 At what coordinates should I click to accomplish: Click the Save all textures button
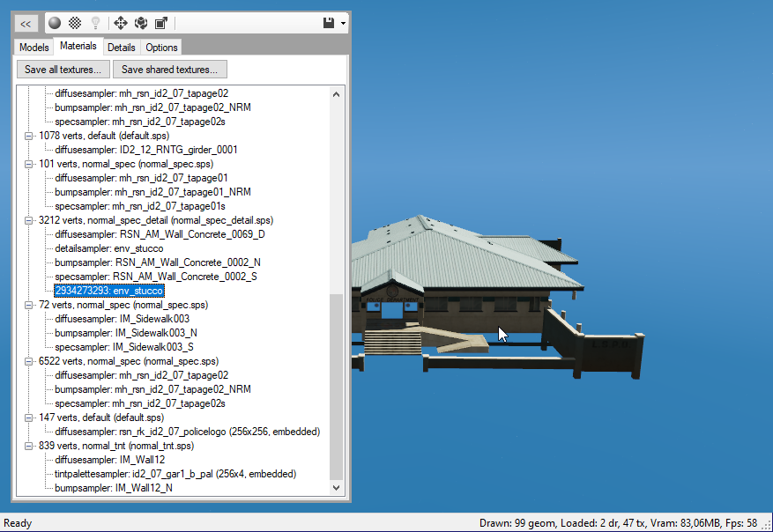click(x=63, y=69)
